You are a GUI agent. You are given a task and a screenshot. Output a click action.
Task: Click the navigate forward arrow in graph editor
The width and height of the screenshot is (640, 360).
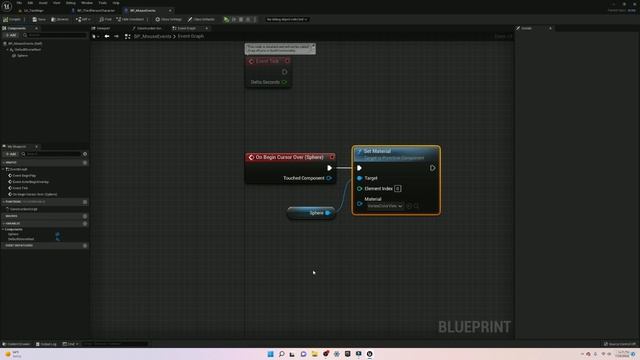(116, 36)
